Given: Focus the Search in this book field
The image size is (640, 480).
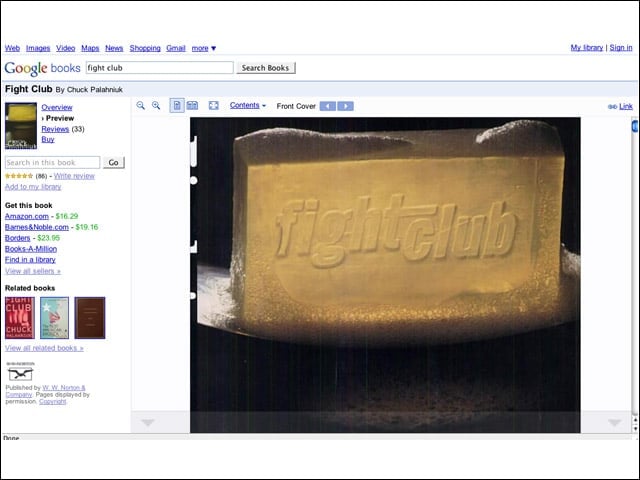Looking at the screenshot, I should [x=53, y=162].
